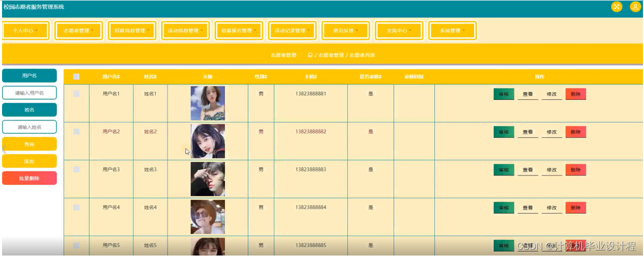644x256 pixels.
Task: Click 修改 for 用户名2 row
Action: 552,132
